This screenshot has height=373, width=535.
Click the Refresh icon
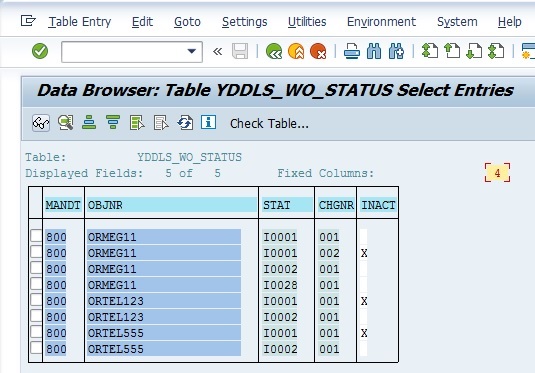click(x=185, y=123)
